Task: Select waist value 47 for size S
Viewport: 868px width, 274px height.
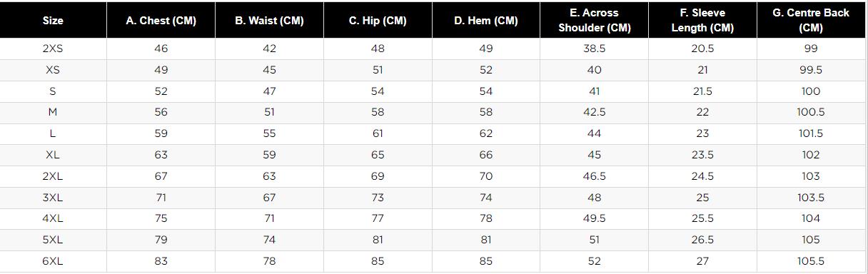Action: tap(269, 91)
